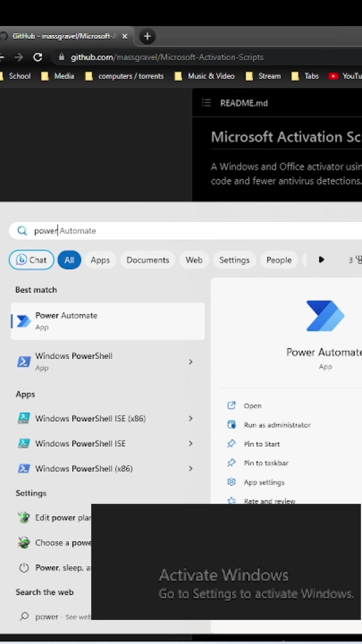Image resolution: width=362 pixels, height=644 pixels.
Task: Switch to the Apps search filter
Action: point(100,260)
